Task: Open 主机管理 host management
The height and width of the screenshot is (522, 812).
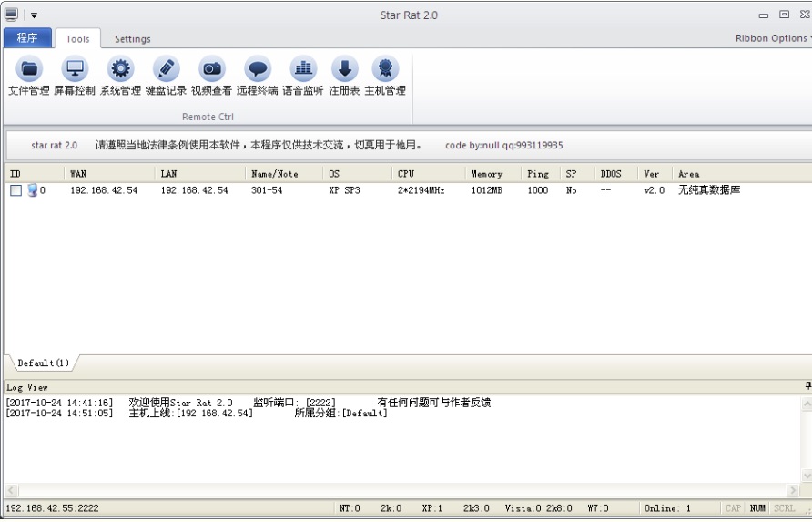Action: [x=385, y=76]
